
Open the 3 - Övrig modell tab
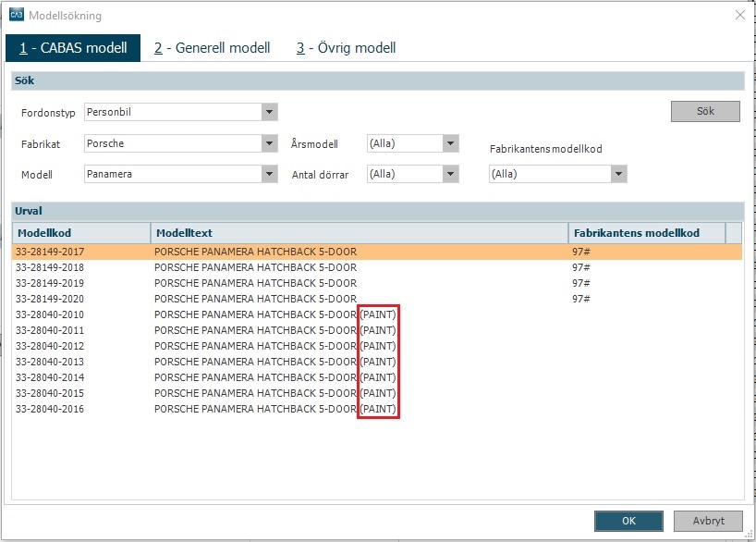pyautogui.click(x=347, y=48)
